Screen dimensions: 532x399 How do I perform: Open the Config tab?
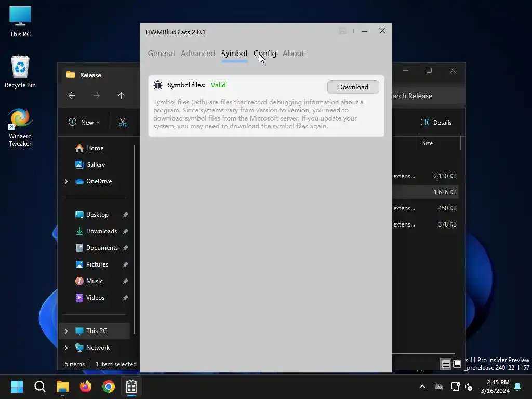(264, 54)
